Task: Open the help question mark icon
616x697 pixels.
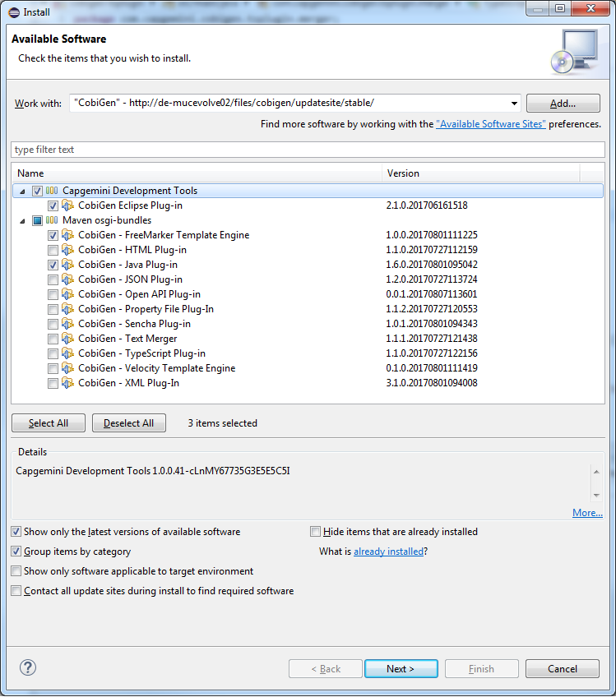Action: pos(28,667)
